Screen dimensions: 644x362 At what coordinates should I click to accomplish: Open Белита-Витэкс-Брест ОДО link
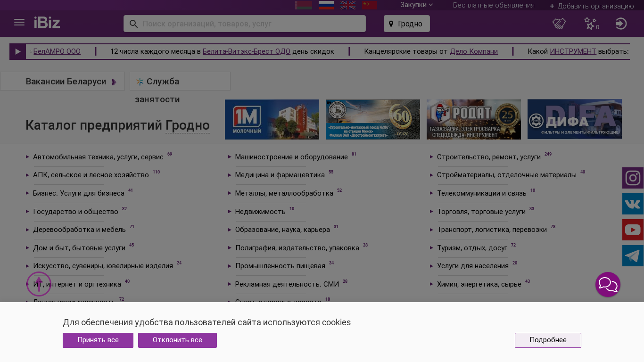pyautogui.click(x=247, y=51)
